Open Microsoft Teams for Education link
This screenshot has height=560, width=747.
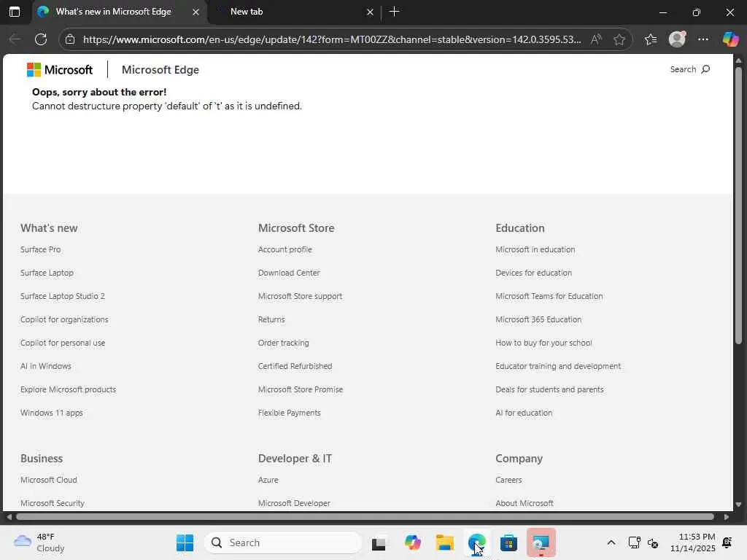pyautogui.click(x=549, y=296)
